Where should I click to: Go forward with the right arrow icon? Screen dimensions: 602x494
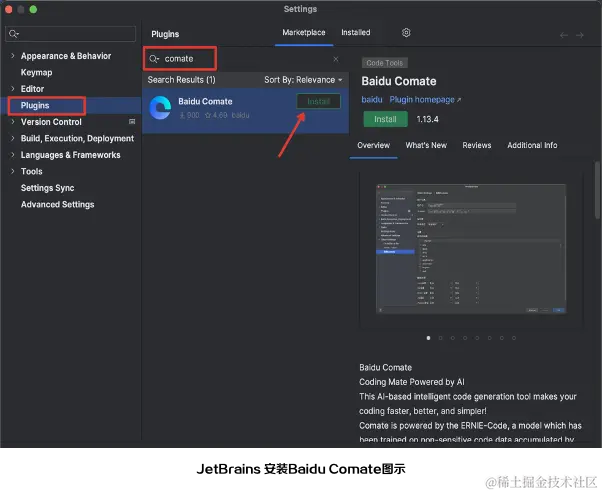tap(580, 35)
